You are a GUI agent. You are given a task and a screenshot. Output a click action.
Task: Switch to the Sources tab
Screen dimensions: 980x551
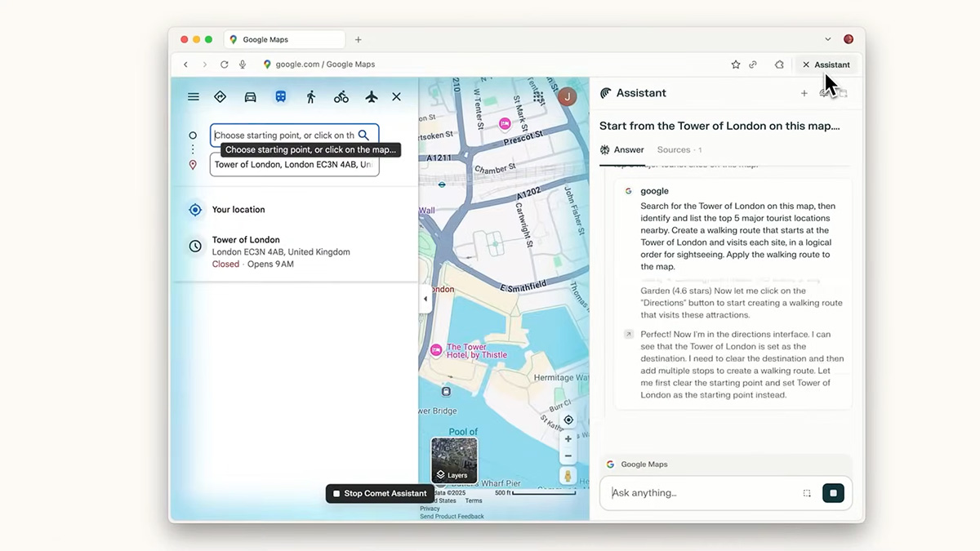679,150
